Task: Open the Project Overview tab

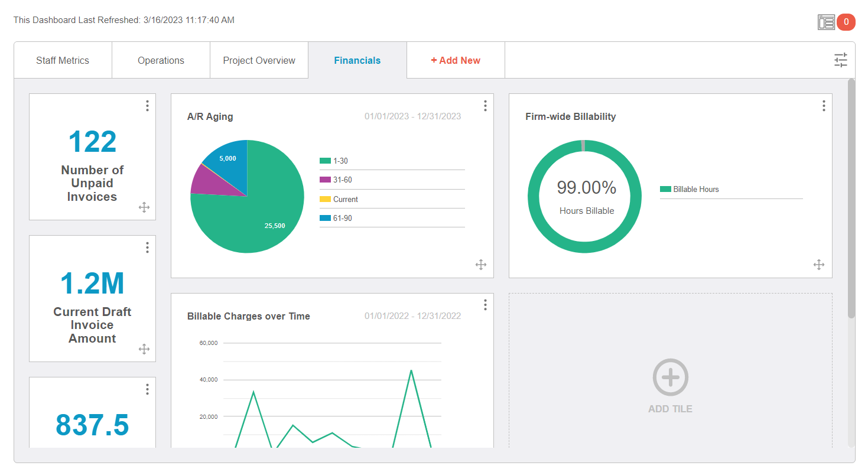Action: click(259, 60)
